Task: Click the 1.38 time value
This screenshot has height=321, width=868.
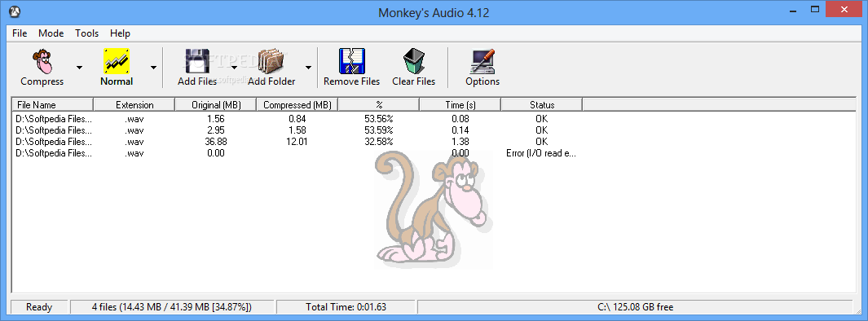Action: click(x=460, y=142)
